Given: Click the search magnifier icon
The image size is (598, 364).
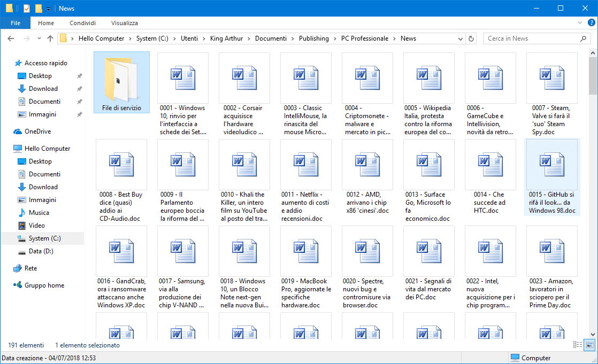Looking at the screenshot, I should [584, 38].
